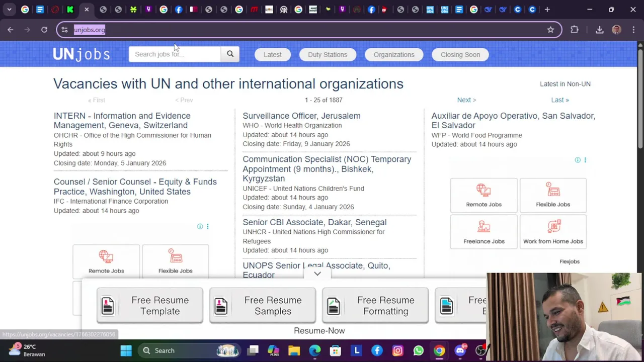Open Auxiliar de Apoyo Operativo listing
The height and width of the screenshot is (362, 644).
(513, 120)
